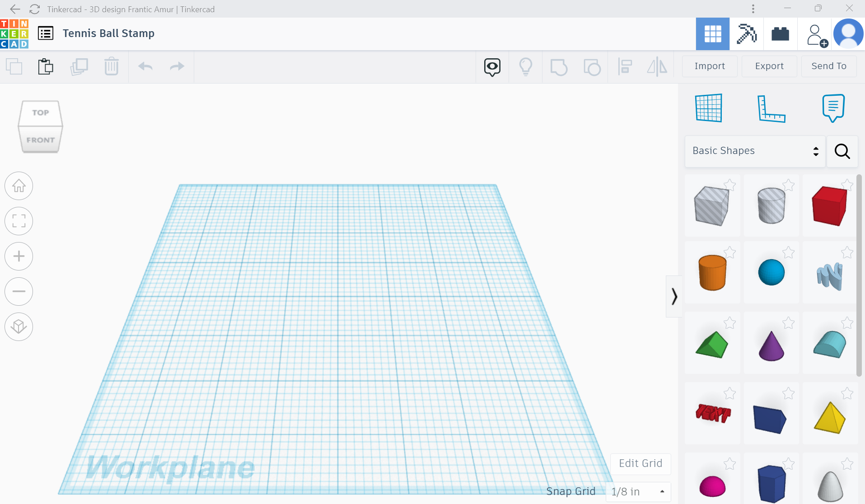Favorite the Text shape with its star
Viewport: 865px width, 504px height.
729,393
